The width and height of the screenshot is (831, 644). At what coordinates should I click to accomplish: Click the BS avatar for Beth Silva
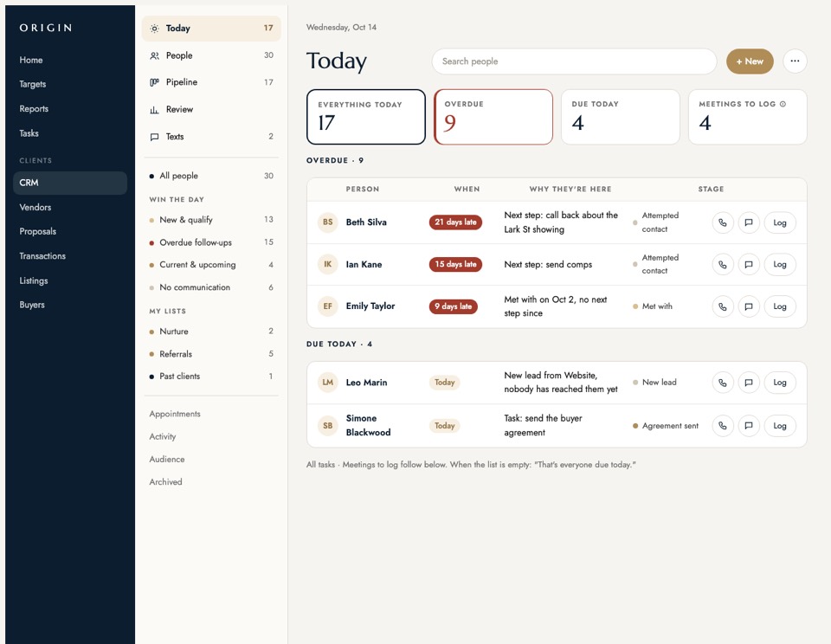pyautogui.click(x=327, y=222)
